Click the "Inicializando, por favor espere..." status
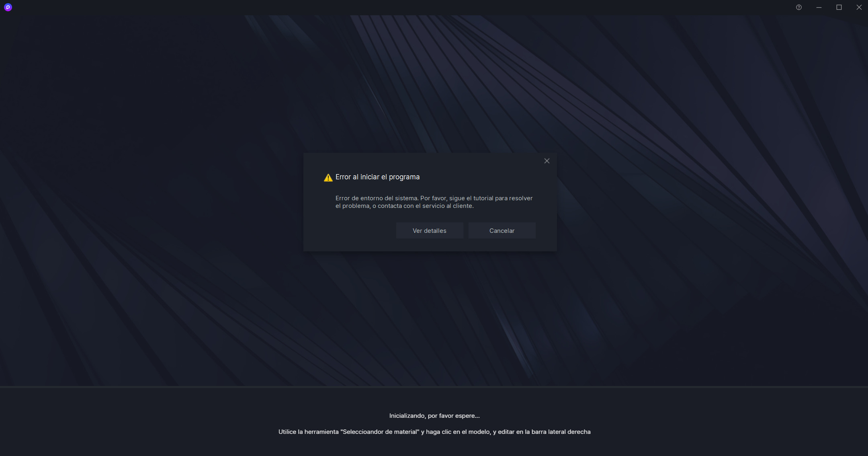 pyautogui.click(x=434, y=416)
